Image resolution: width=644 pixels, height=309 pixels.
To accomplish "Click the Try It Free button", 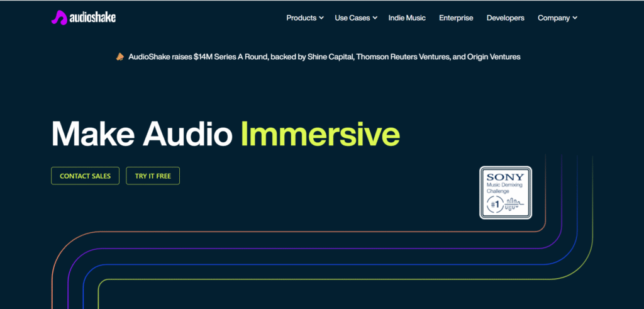I will (x=153, y=176).
